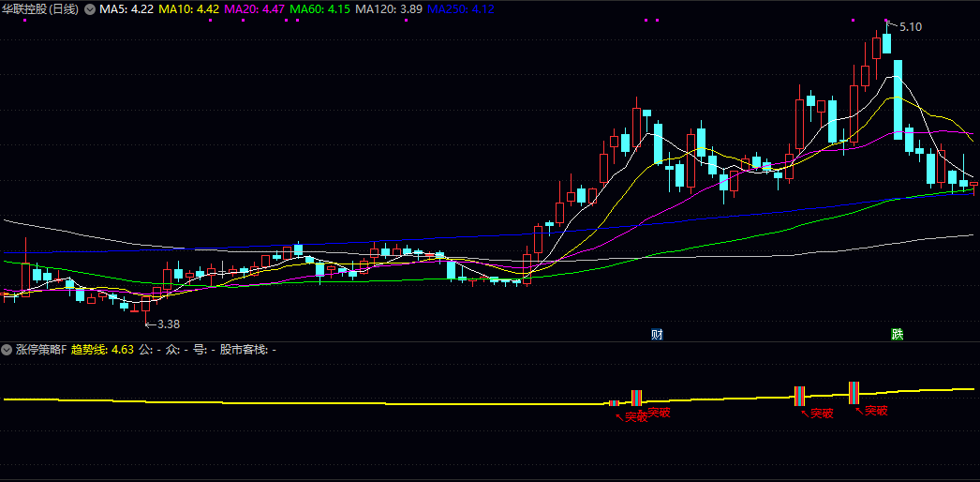Click the 华联控股(日线) chart title
This screenshot has width=980, height=482.
tap(40, 9)
